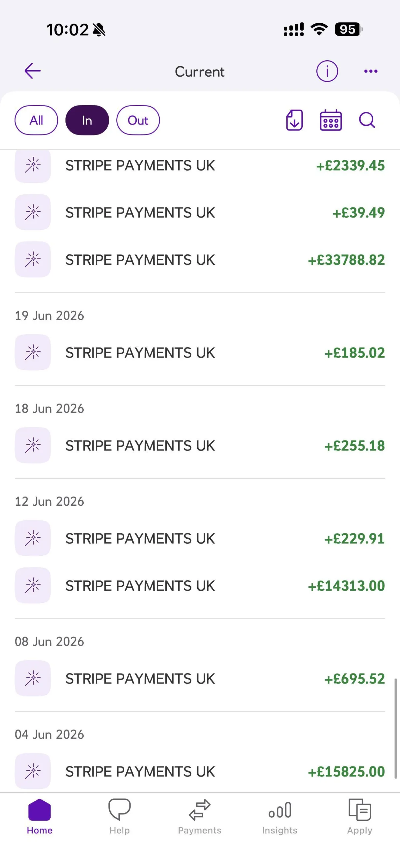Select the Out transactions filter
The height and width of the screenshot is (868, 400).
(138, 120)
